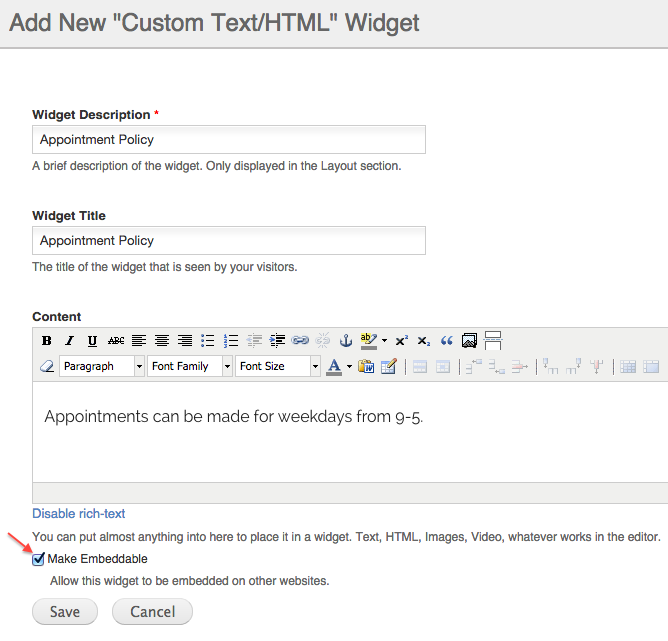This screenshot has height=641, width=668.
Task: Save the new widget
Action: pyautogui.click(x=65, y=612)
